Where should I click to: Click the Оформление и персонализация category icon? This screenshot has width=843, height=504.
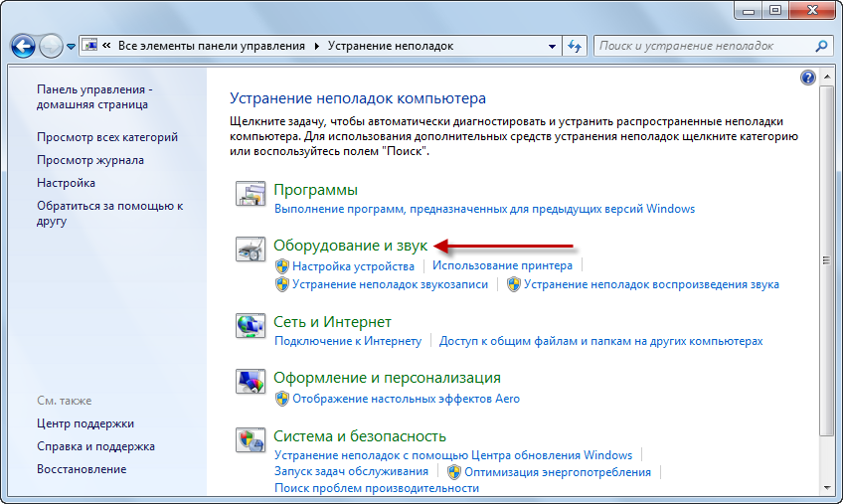[x=251, y=383]
